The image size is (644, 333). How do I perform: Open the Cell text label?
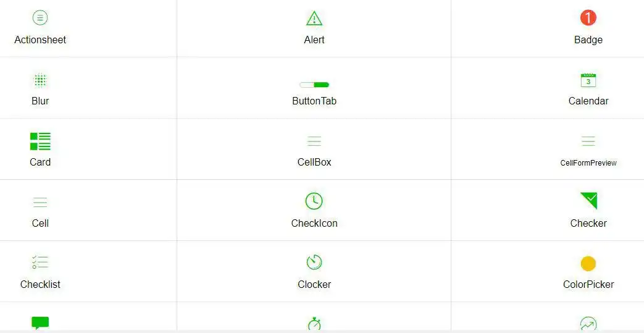40,223
